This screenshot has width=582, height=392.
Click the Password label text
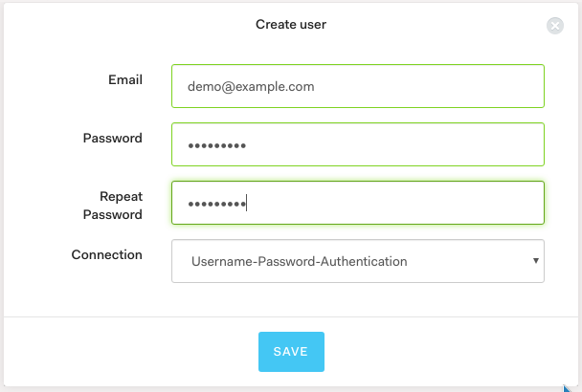click(112, 138)
